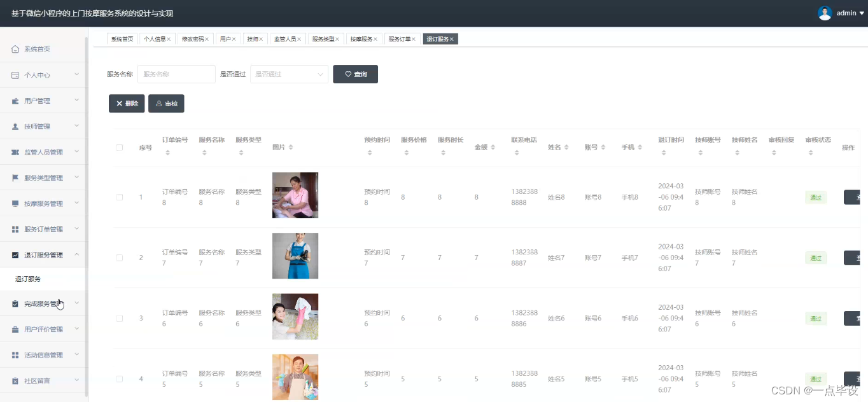
Task: Collapse the 退订服务管理 menu chevron
Action: 76,254
